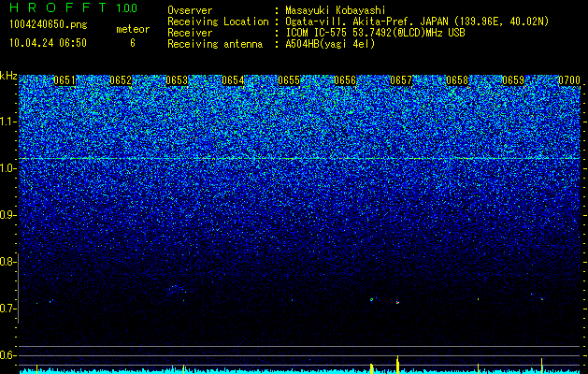Click the 0654 time marker

tap(233, 80)
